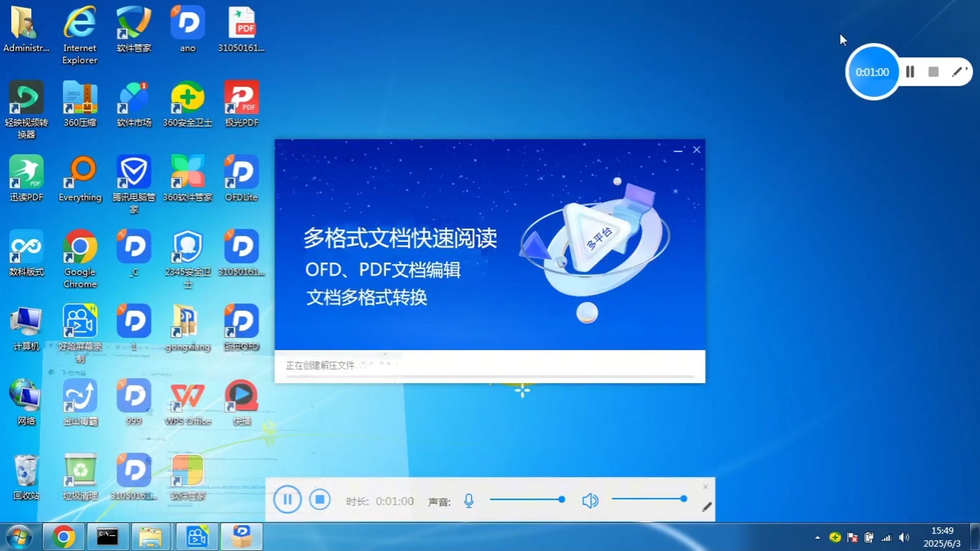The width and height of the screenshot is (980, 551).
Task: Toggle the microphone in the recorder bar
Action: point(469,500)
